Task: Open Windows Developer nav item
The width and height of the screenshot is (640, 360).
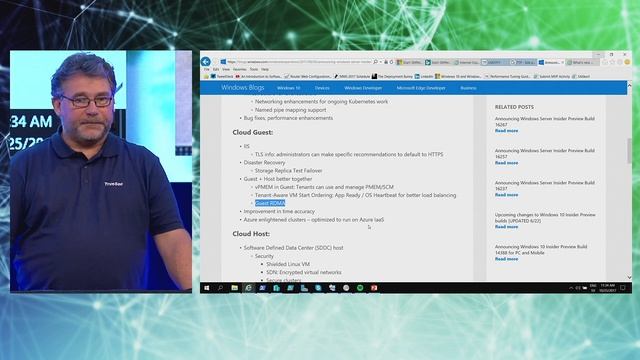Action: (363, 88)
